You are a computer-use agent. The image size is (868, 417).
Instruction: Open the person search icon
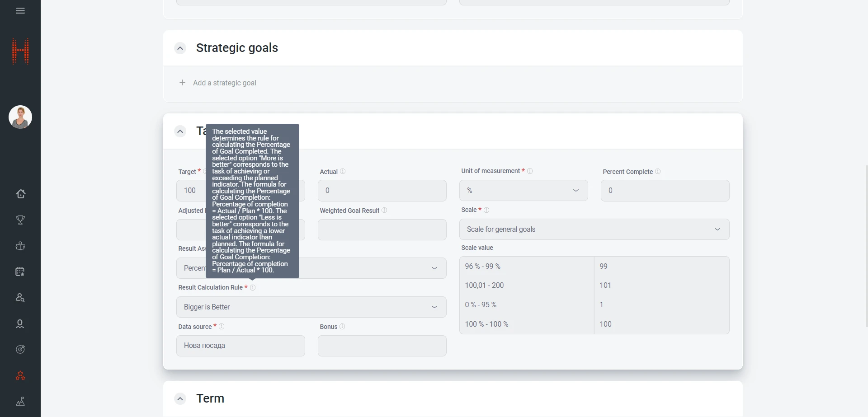20,298
